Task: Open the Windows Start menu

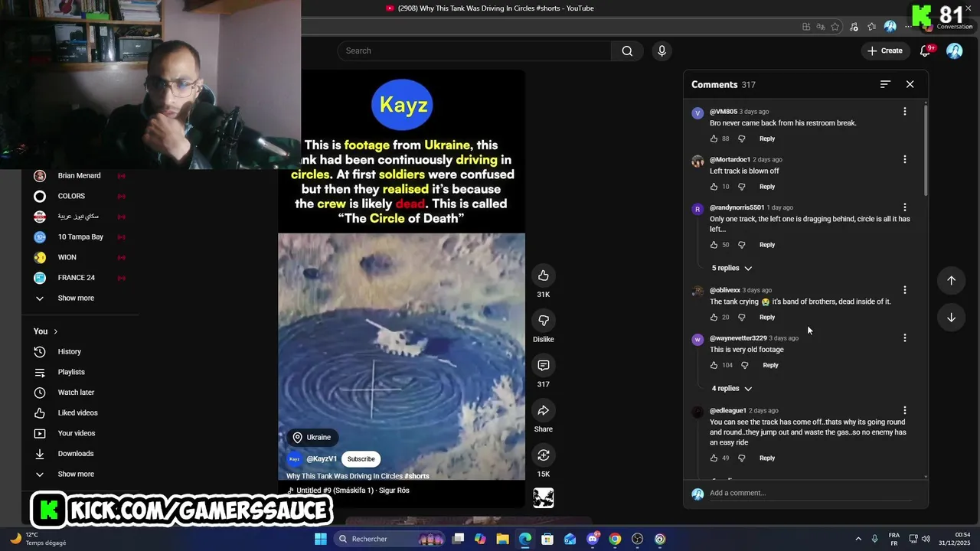Action: point(321,539)
